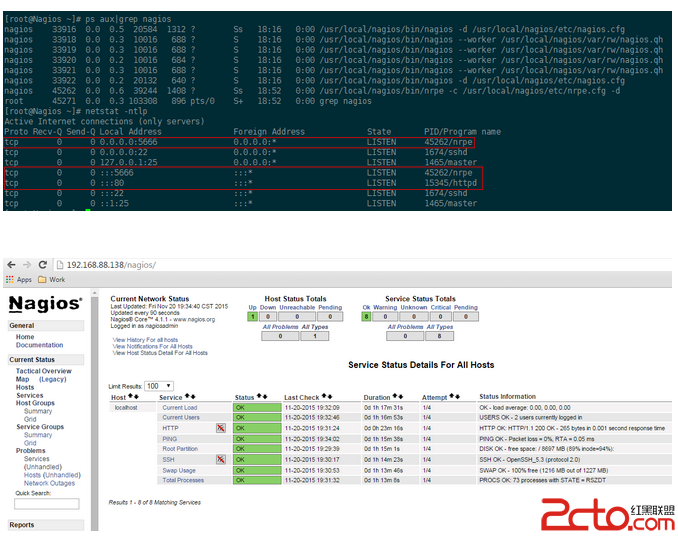Screen dimensions: 678x541
Task: Click the browser forward arrow
Action: (x=27, y=265)
